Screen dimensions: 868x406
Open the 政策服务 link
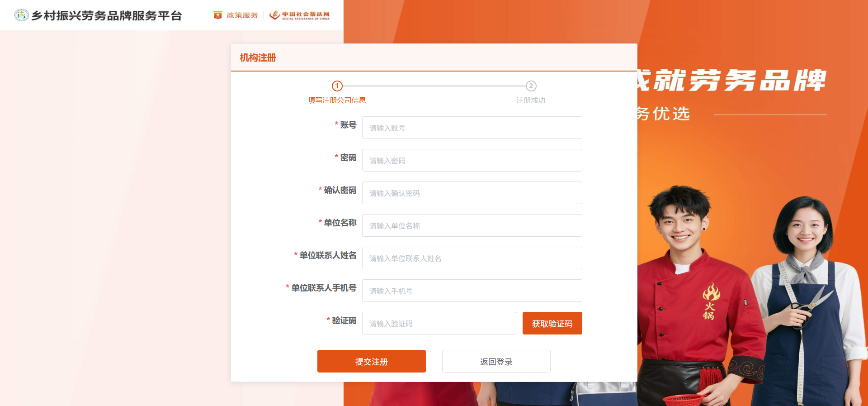(x=242, y=15)
